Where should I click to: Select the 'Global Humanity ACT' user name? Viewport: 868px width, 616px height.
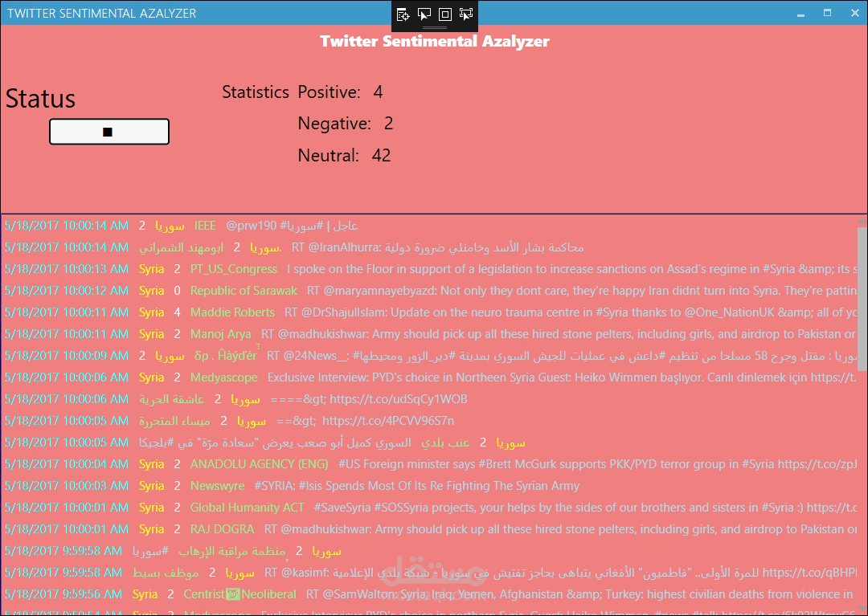pyautogui.click(x=248, y=507)
